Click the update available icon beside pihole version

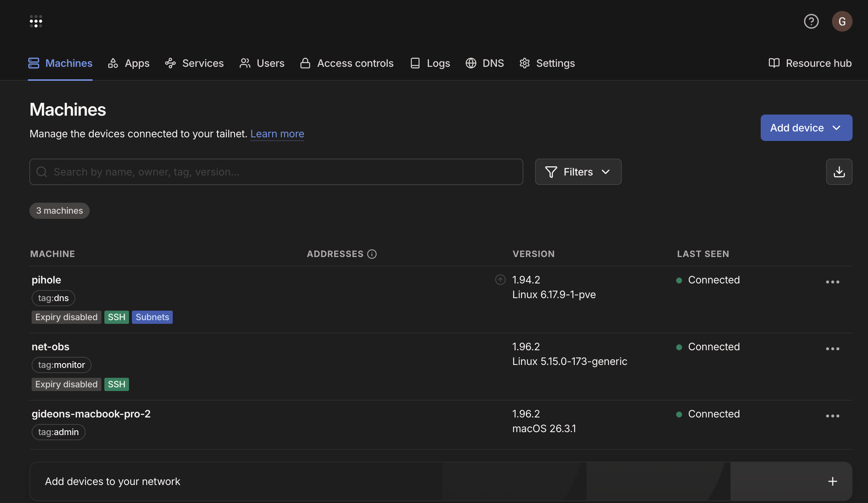[x=500, y=280]
